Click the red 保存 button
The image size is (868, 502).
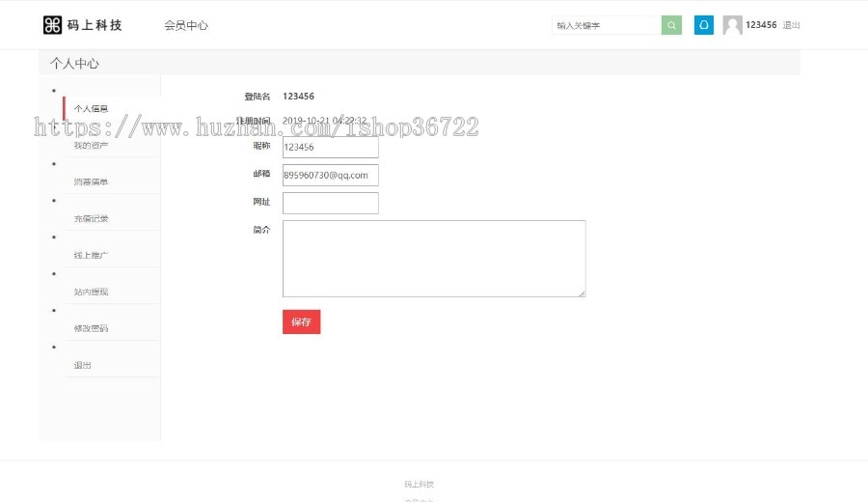301,321
